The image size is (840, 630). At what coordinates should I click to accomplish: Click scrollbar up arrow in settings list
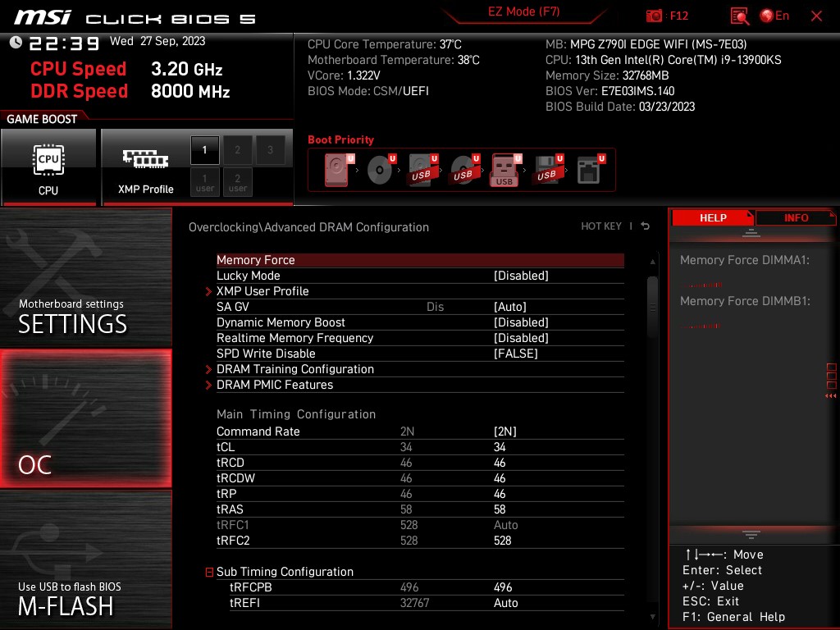pos(652,262)
